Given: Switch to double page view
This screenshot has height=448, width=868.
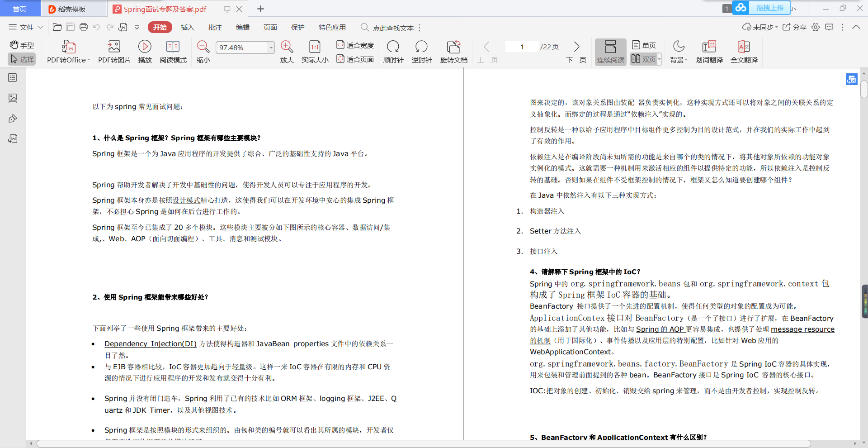Looking at the screenshot, I should 643,59.
